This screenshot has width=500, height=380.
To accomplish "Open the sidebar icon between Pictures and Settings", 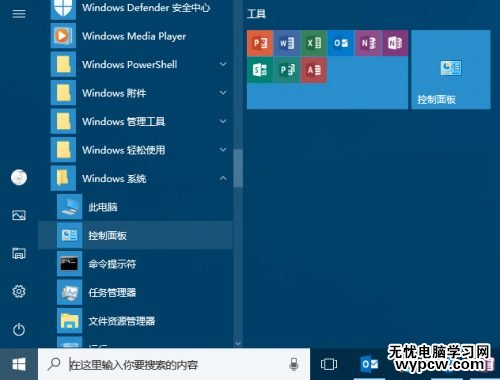I will 19,253.
